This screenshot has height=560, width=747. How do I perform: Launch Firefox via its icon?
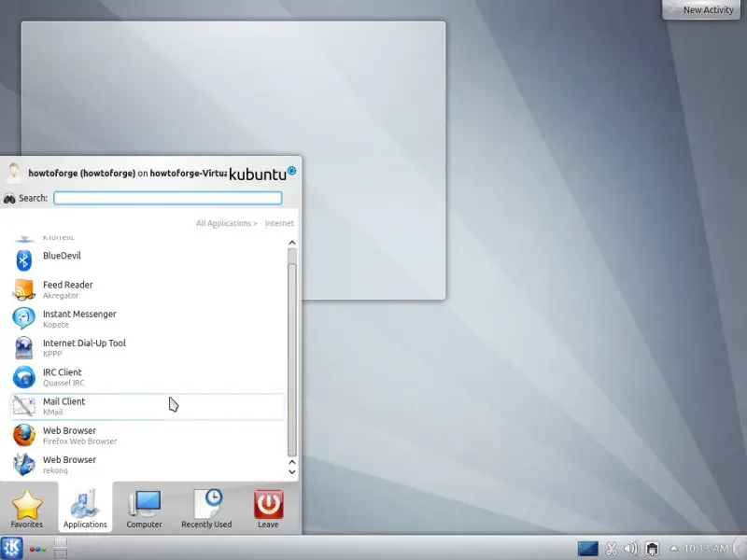point(24,435)
